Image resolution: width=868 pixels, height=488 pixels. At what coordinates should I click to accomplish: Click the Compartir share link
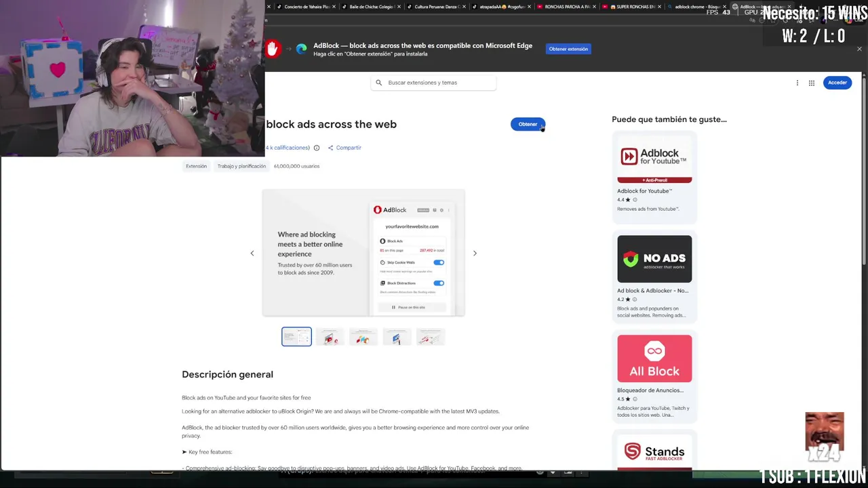pos(344,148)
